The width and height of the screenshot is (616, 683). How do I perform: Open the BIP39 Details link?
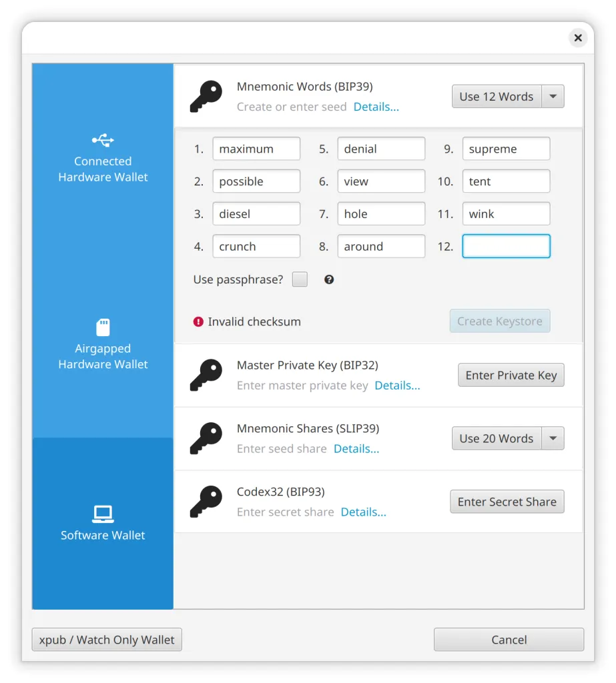[x=376, y=107]
